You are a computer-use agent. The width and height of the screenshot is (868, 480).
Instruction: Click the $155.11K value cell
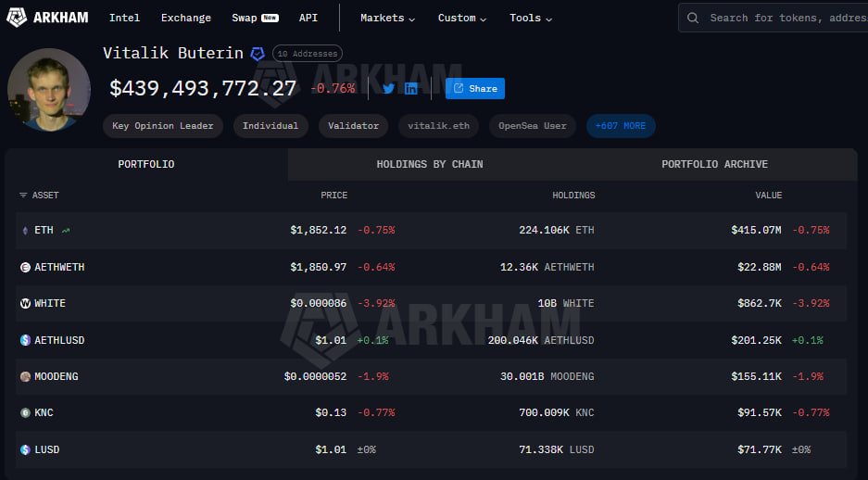tap(756, 376)
